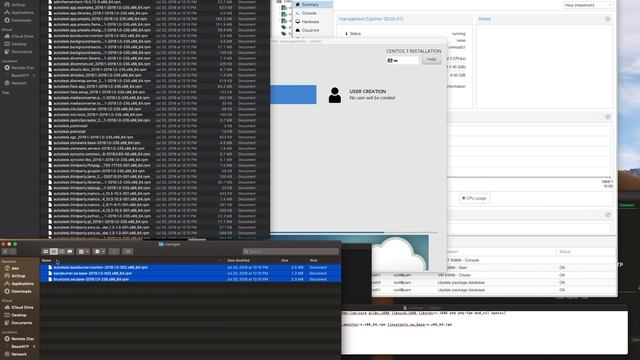Click the Status column header in Proxmox task log
Image resolution: width=640 pixels, height=360 pixels.
pyautogui.click(x=586, y=252)
